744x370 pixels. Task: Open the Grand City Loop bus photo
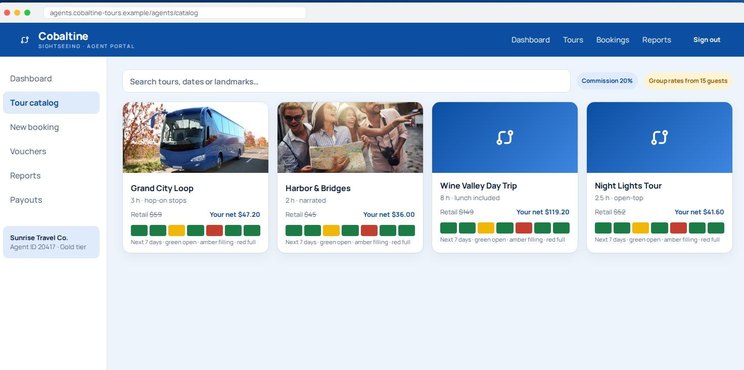click(195, 138)
